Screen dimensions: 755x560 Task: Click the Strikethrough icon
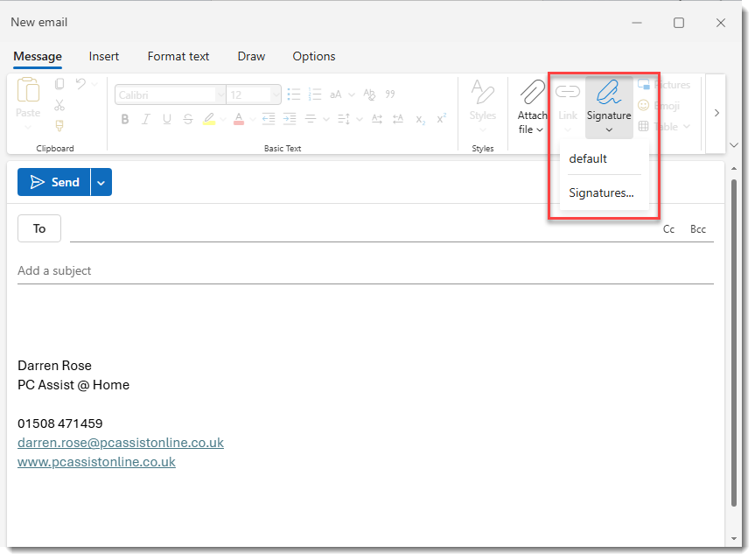(x=187, y=120)
